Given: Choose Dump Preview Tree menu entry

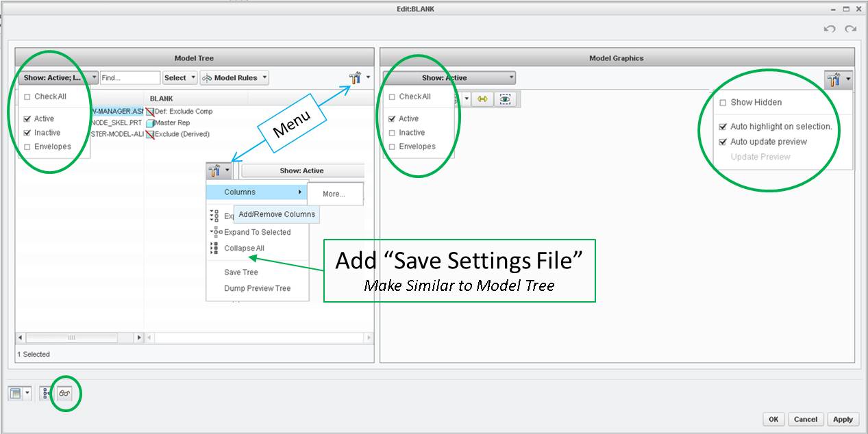Looking at the screenshot, I should (x=257, y=288).
